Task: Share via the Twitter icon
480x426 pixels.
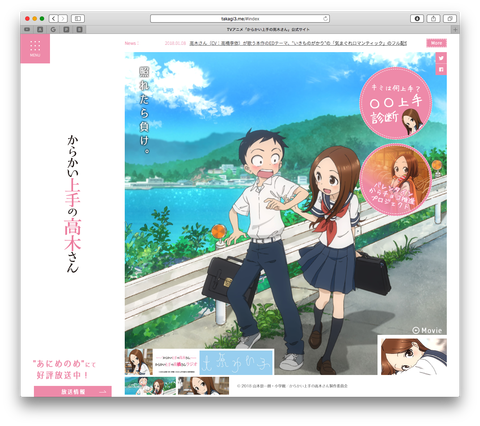Action: click(441, 58)
